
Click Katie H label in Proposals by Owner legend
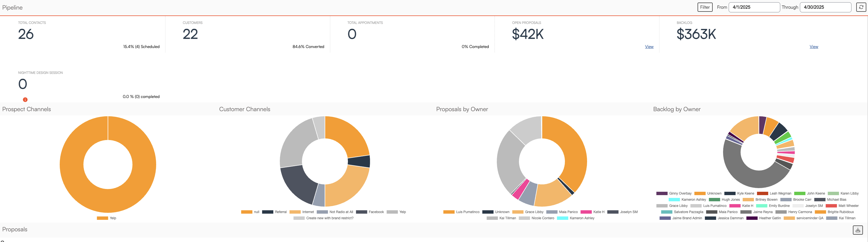tap(599, 212)
